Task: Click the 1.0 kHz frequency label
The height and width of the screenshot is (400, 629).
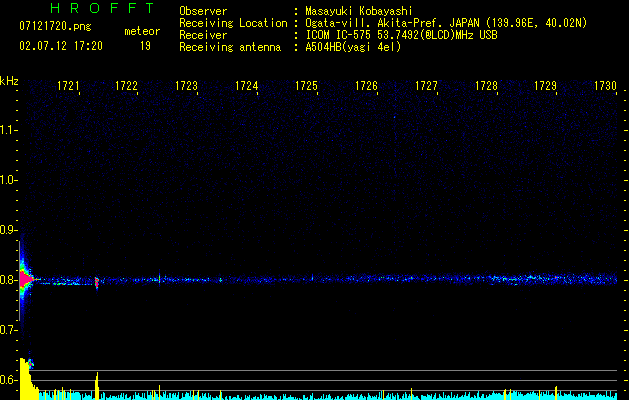Action: (8, 180)
